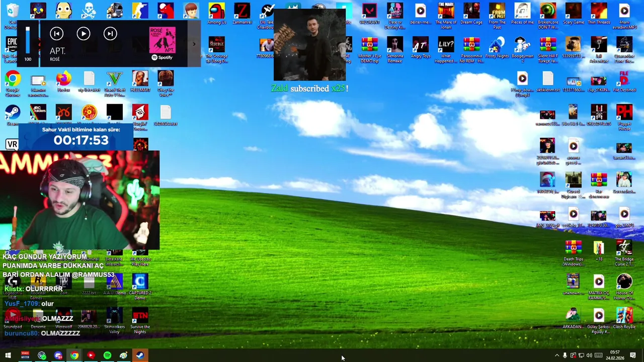Launch the ARC Raiders shortcut
The image size is (644, 362).
tap(38, 115)
